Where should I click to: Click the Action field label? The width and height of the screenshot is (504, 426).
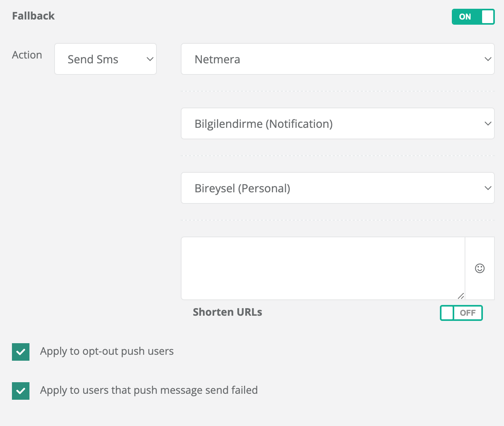click(27, 55)
